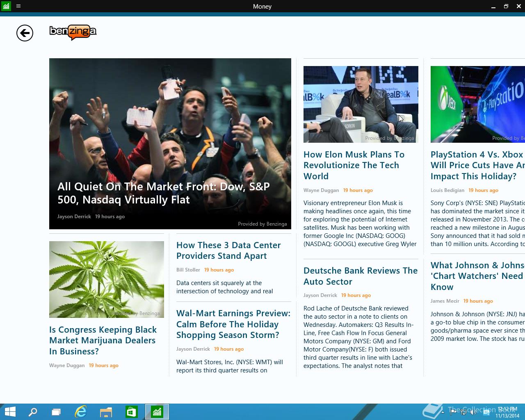This screenshot has width=525, height=420.
Task: Open the Windows Start button
Action: pyautogui.click(x=10, y=412)
